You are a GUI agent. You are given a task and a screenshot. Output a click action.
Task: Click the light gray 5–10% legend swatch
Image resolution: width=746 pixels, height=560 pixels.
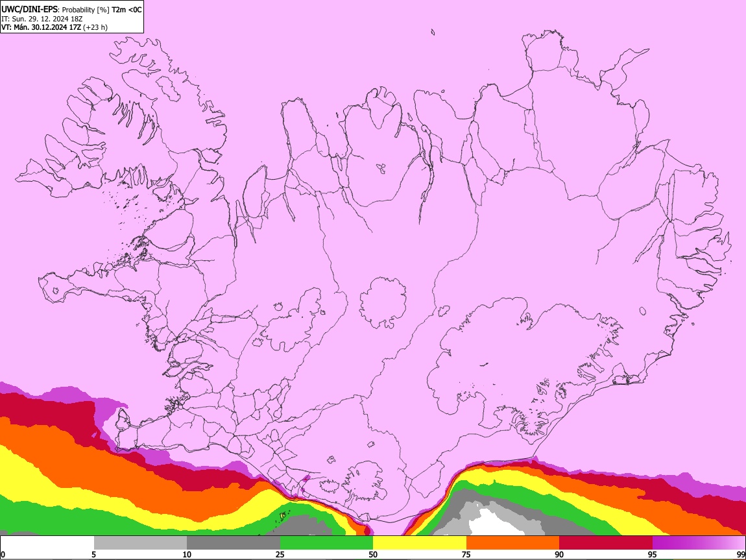pyautogui.click(x=140, y=543)
